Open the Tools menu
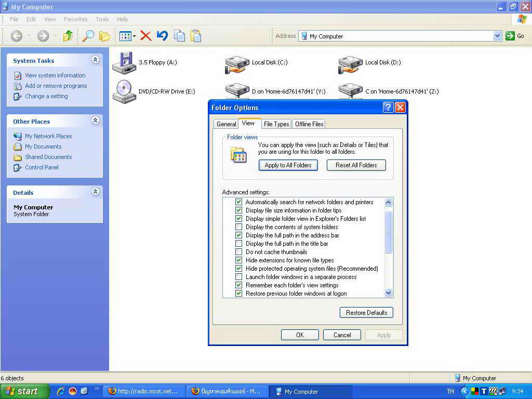The width and height of the screenshot is (532, 399). [x=102, y=19]
